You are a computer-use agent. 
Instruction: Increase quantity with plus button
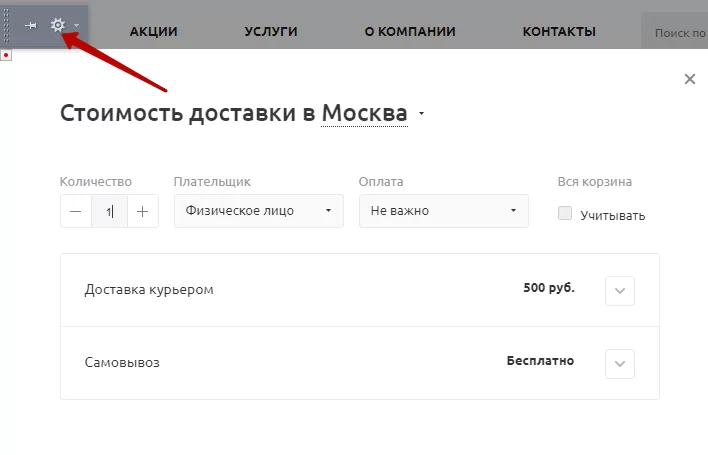(x=143, y=211)
